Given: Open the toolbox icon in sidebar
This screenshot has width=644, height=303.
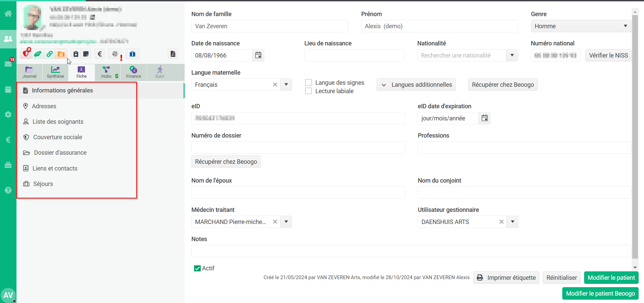Looking at the screenshot, I should (8, 165).
